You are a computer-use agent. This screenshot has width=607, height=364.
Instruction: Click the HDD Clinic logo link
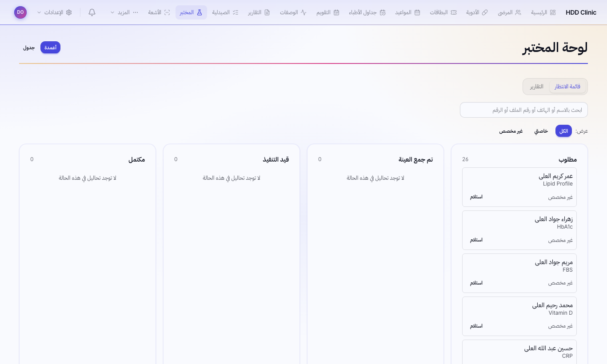point(581,12)
